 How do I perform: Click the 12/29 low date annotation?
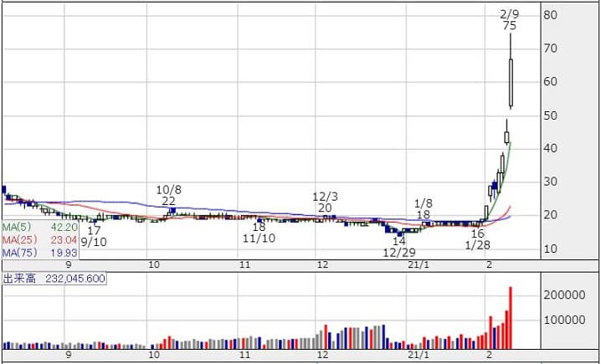tap(399, 253)
